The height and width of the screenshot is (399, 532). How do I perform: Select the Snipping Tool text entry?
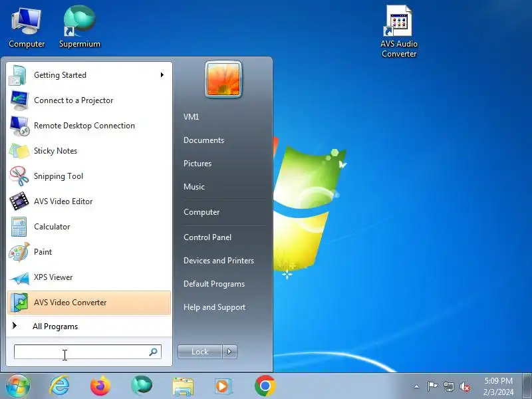pos(59,176)
